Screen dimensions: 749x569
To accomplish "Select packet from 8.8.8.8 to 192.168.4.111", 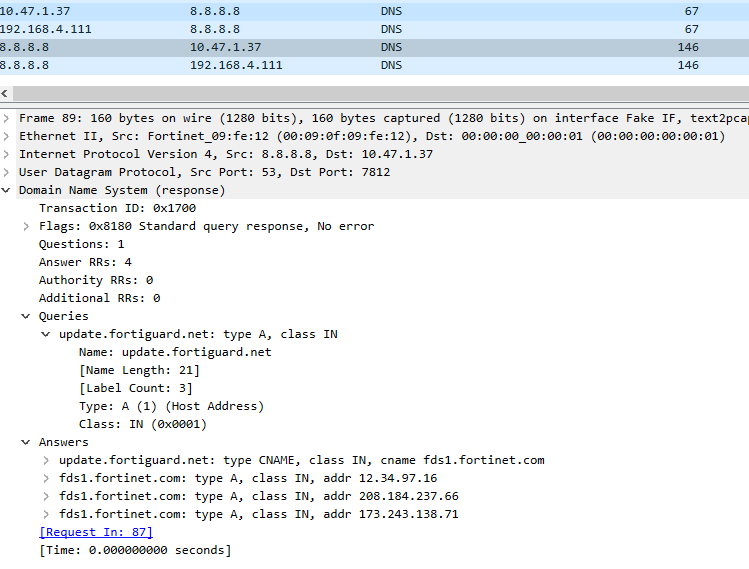I will [374, 65].
